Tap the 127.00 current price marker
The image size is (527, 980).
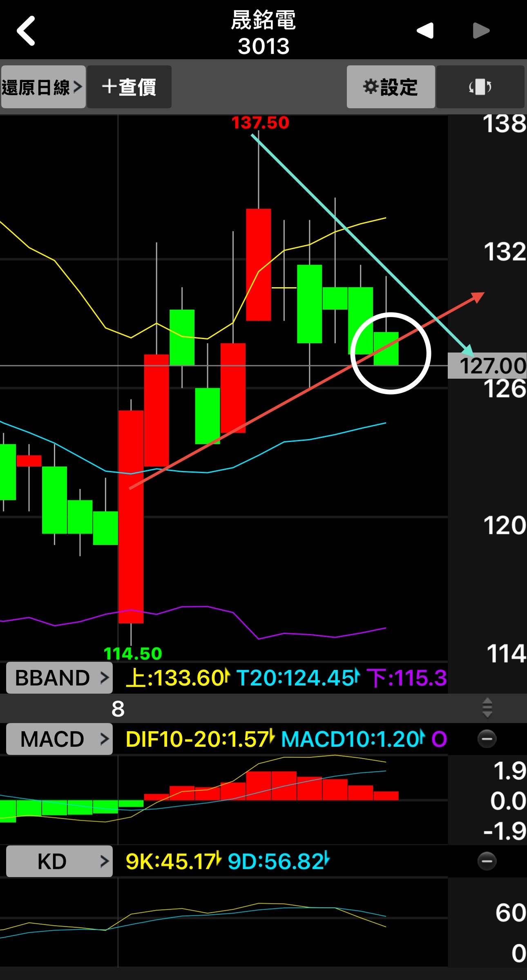[x=487, y=366]
